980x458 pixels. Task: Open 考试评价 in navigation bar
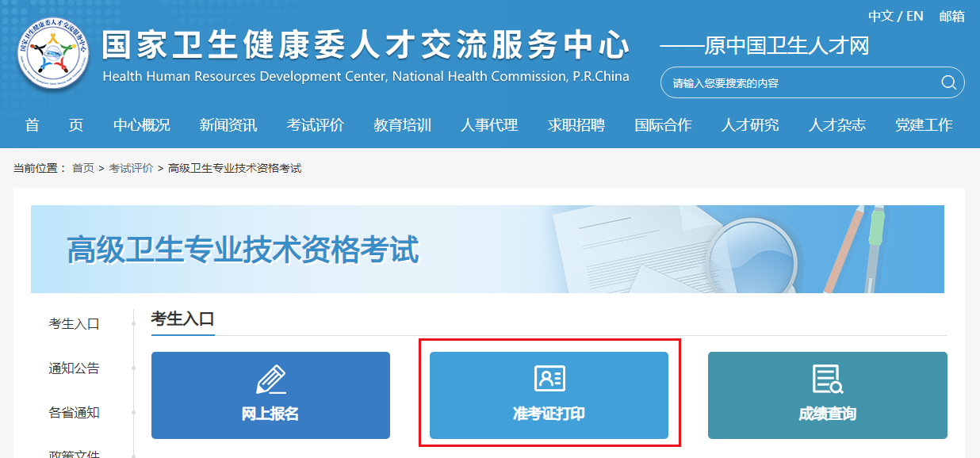316,124
